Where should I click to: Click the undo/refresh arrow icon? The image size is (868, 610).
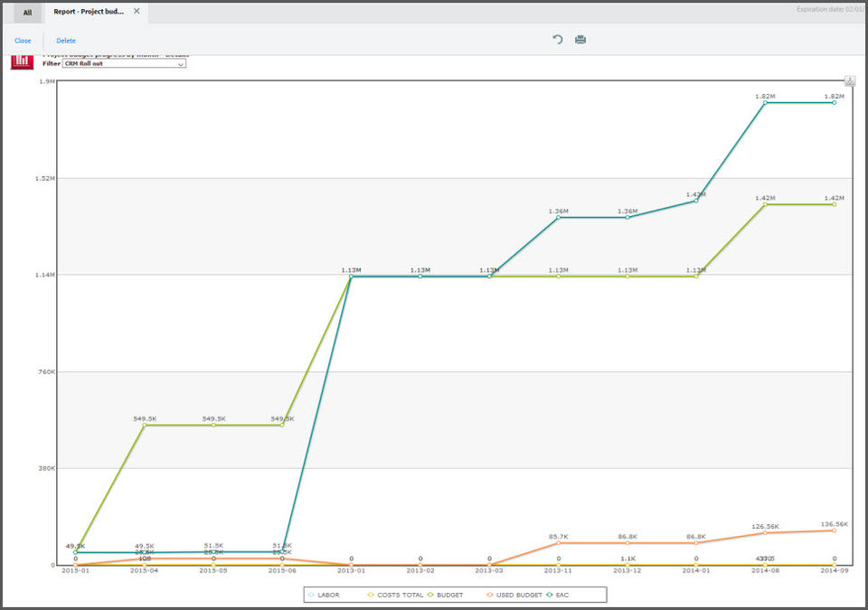point(558,40)
